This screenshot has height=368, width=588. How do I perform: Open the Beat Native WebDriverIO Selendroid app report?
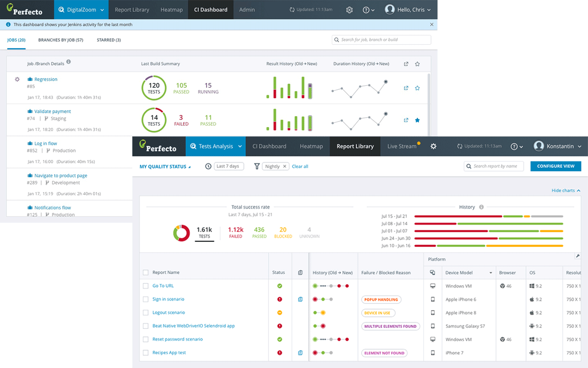click(x=194, y=326)
